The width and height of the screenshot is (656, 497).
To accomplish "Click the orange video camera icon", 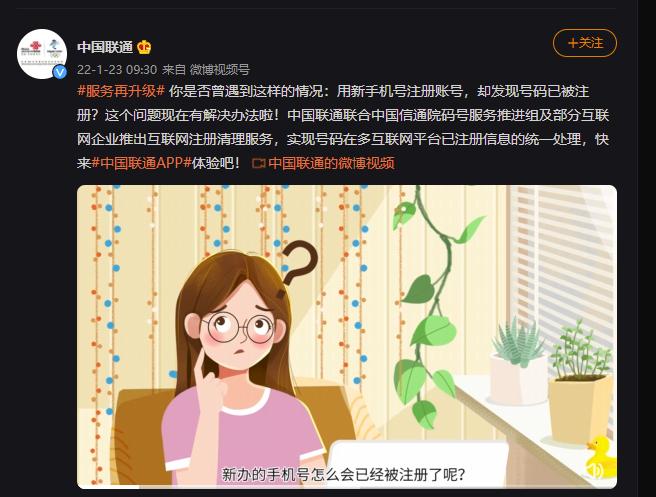I will pyautogui.click(x=259, y=163).
